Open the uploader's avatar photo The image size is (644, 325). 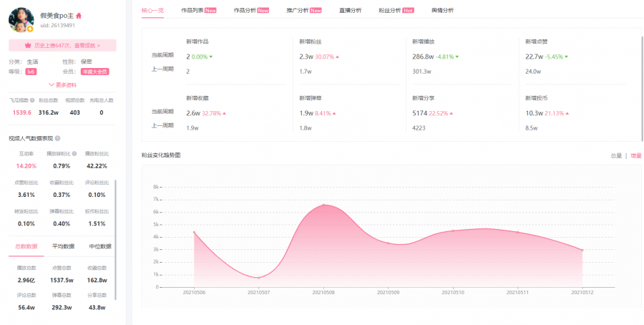[21, 19]
